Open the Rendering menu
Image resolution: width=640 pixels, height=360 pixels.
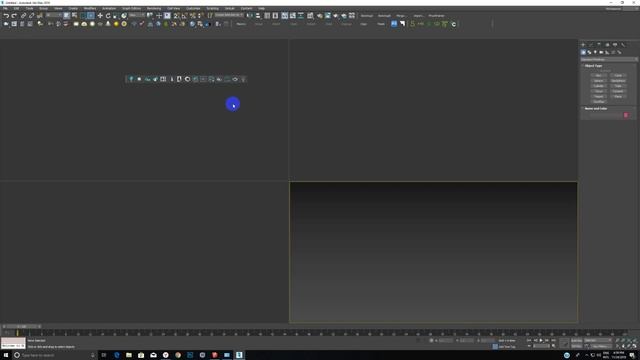(154, 8)
